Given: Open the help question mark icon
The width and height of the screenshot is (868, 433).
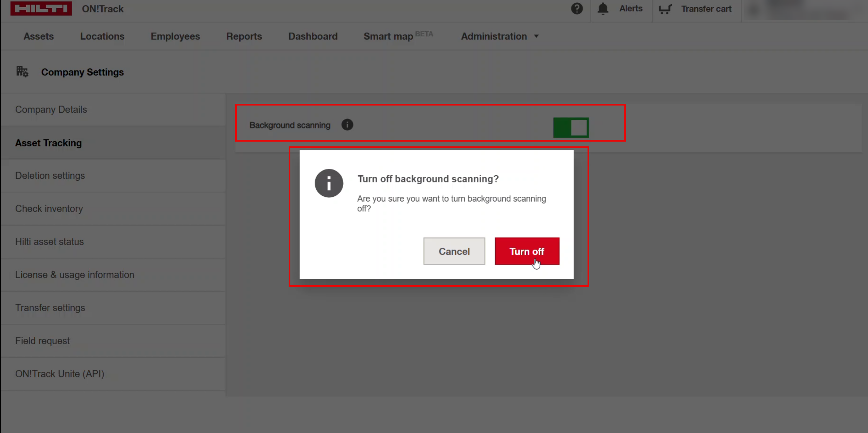Looking at the screenshot, I should [577, 9].
